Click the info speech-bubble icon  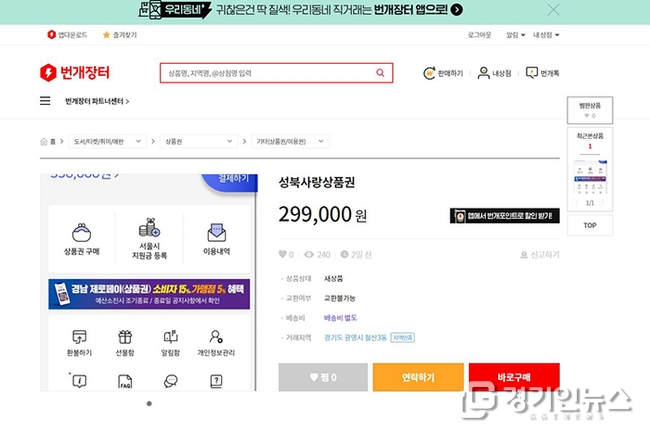79,381
